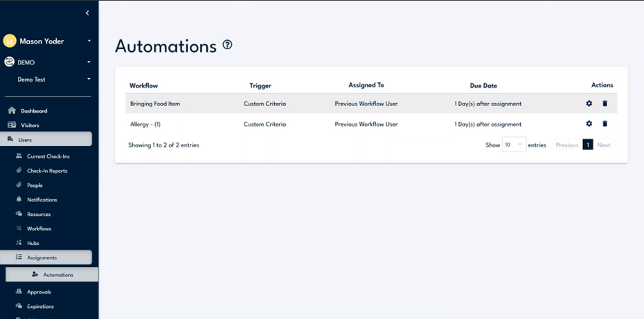Image resolution: width=644 pixels, height=319 pixels.
Task: Expand the Demo Test location dropdown
Action: coord(89,80)
